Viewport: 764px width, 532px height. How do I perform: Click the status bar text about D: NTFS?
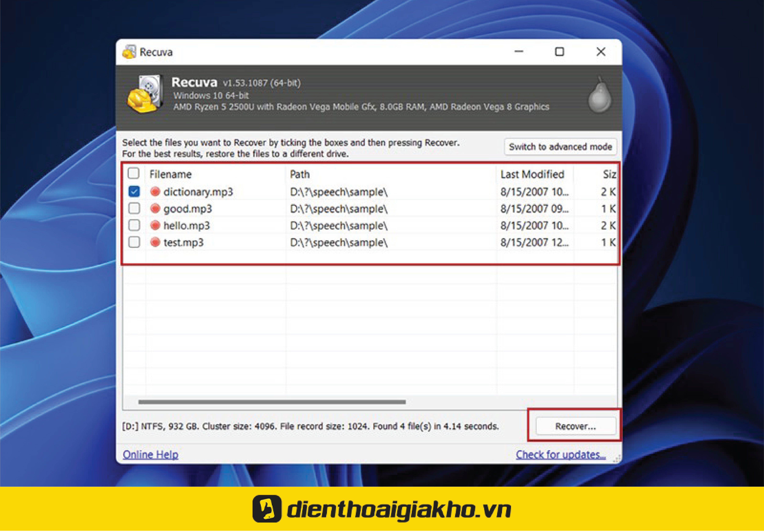point(310,426)
